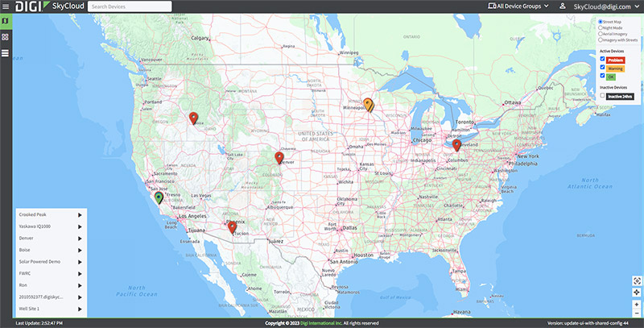Open the device list sidebar icon

pos(5,53)
